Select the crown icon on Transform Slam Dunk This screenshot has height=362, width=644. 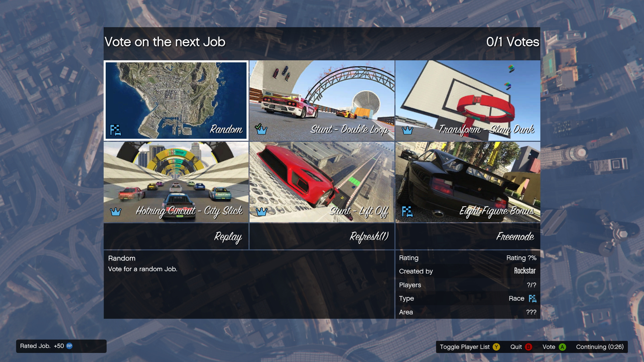click(408, 129)
